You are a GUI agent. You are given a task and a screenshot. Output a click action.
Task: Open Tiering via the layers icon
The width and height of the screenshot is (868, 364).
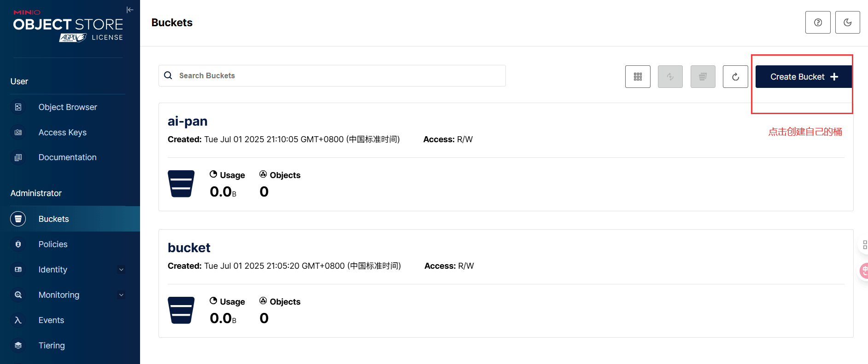(18, 346)
